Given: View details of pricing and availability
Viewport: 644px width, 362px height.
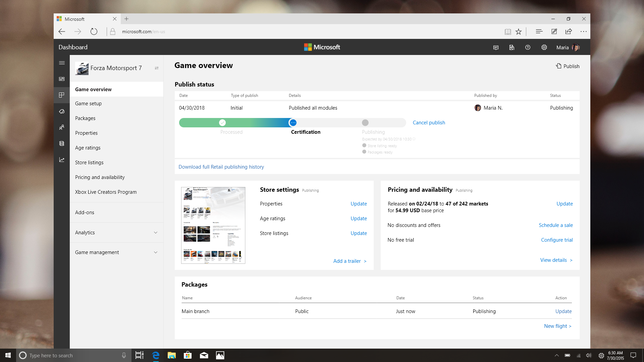Looking at the screenshot, I should (556, 260).
